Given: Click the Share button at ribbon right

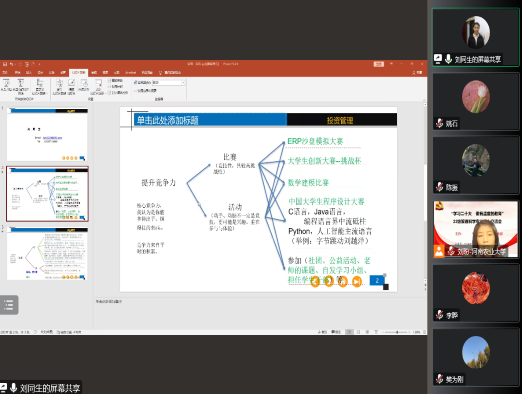Looking at the screenshot, I should [417, 72].
